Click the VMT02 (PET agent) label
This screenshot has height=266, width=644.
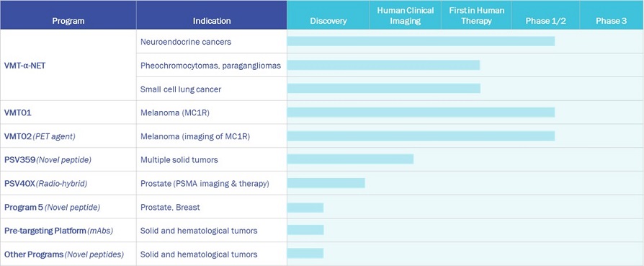[40, 136]
